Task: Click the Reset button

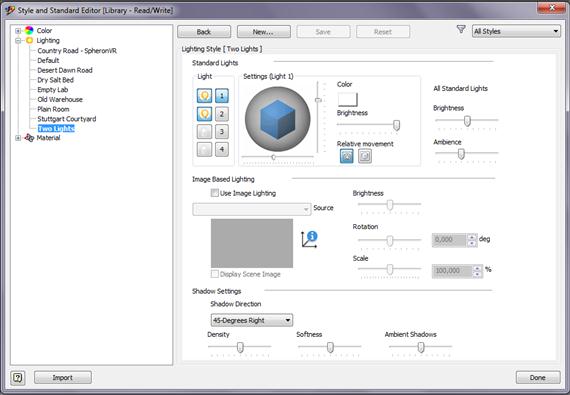Action: (383, 32)
